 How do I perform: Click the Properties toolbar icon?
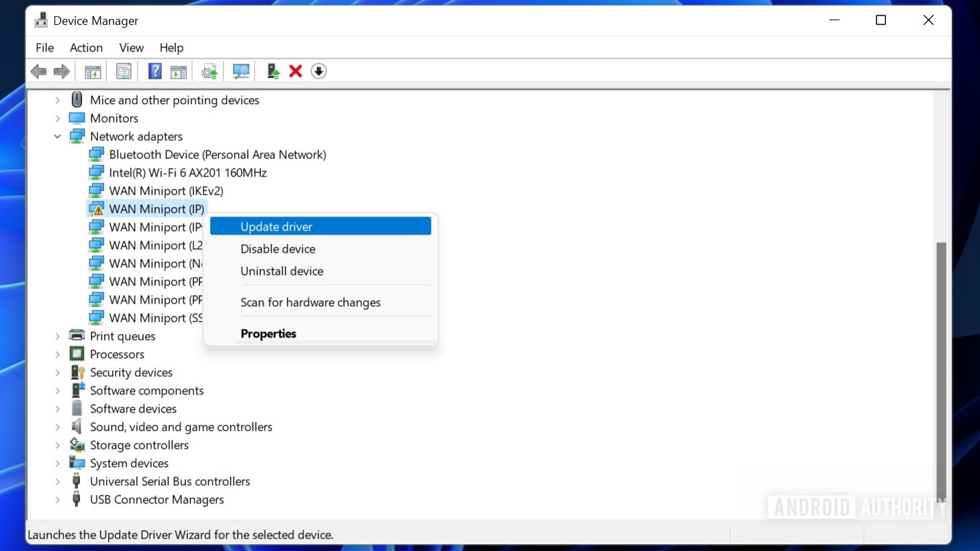pyautogui.click(x=124, y=71)
